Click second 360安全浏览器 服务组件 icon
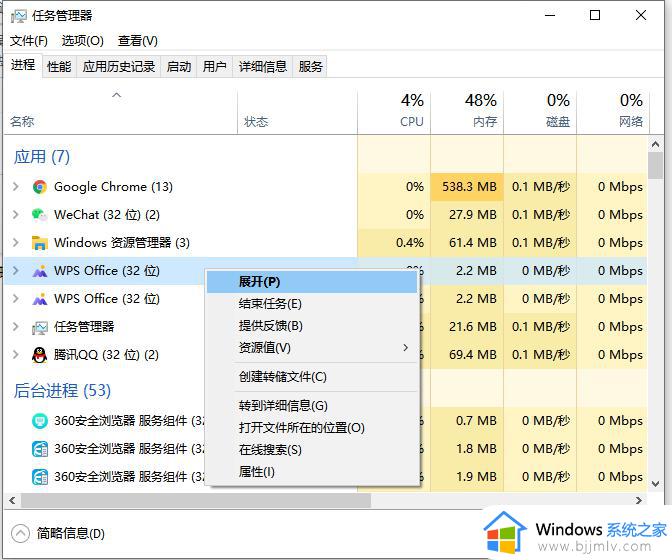The width and height of the screenshot is (672, 560). coord(39,449)
